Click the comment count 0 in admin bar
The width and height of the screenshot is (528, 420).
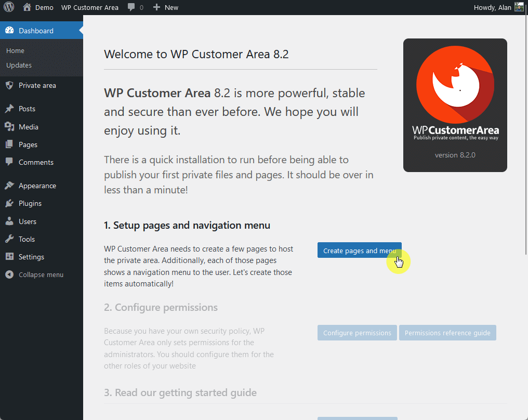point(141,7)
